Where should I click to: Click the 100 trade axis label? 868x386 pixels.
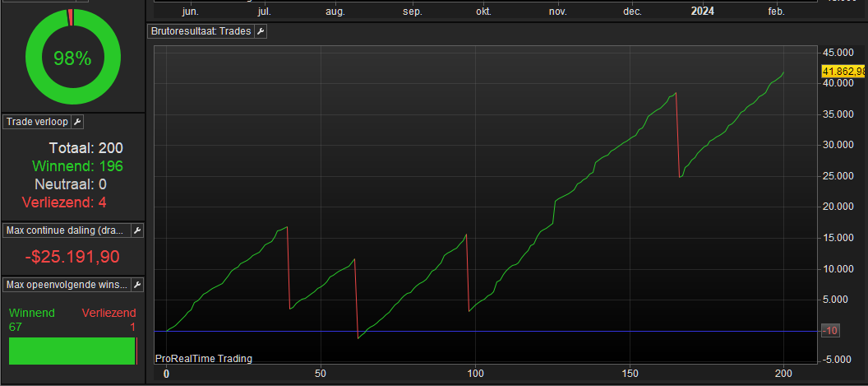tap(475, 374)
